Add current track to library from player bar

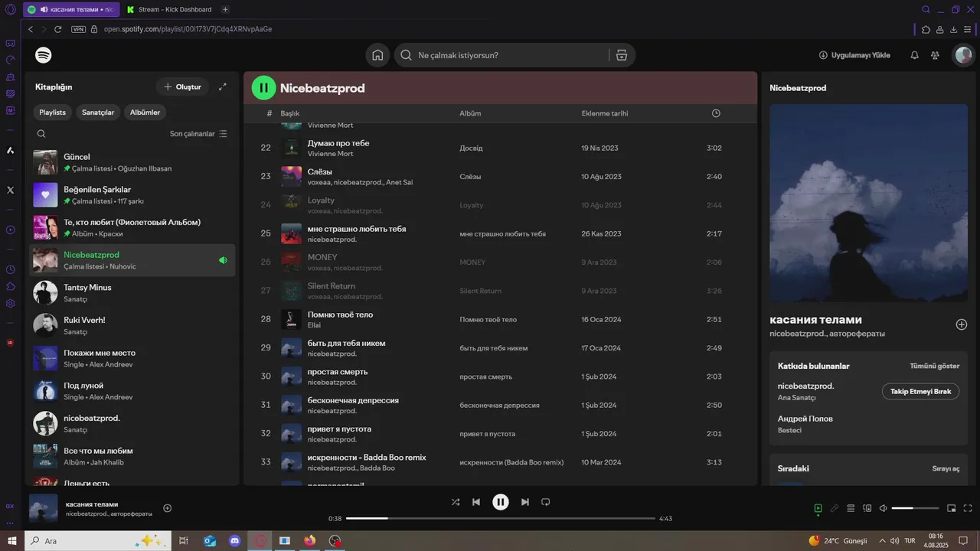[x=168, y=508]
